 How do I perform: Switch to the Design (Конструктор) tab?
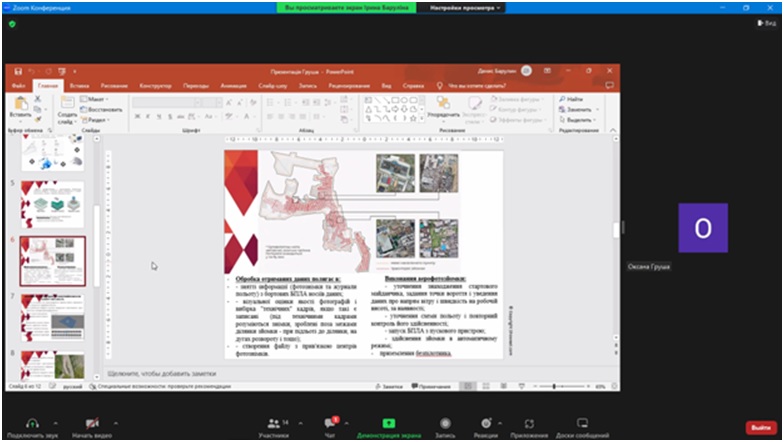pyautogui.click(x=156, y=86)
